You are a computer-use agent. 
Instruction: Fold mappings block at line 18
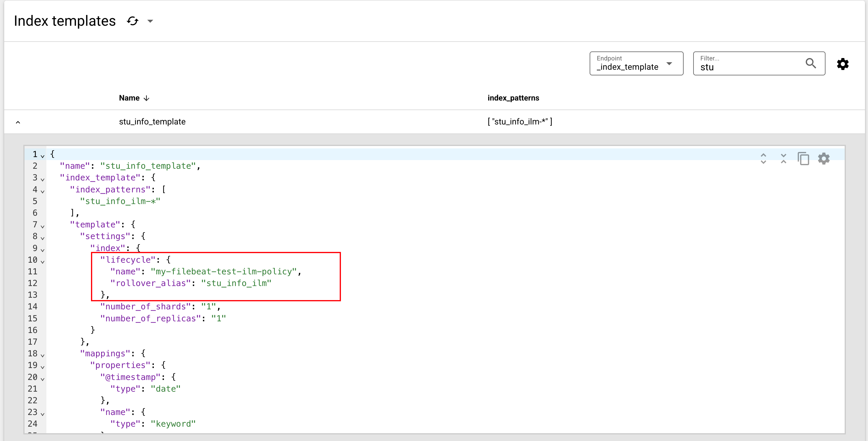(x=43, y=355)
